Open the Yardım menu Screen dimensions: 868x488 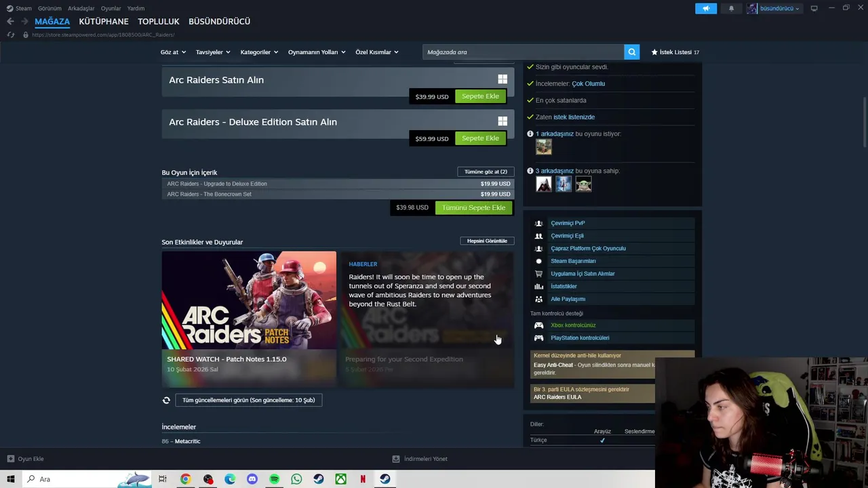136,8
